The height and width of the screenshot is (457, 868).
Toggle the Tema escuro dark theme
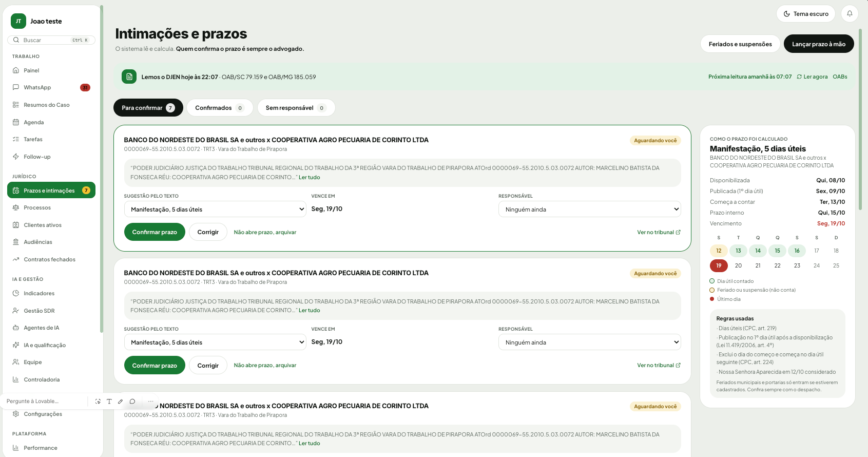tap(806, 14)
